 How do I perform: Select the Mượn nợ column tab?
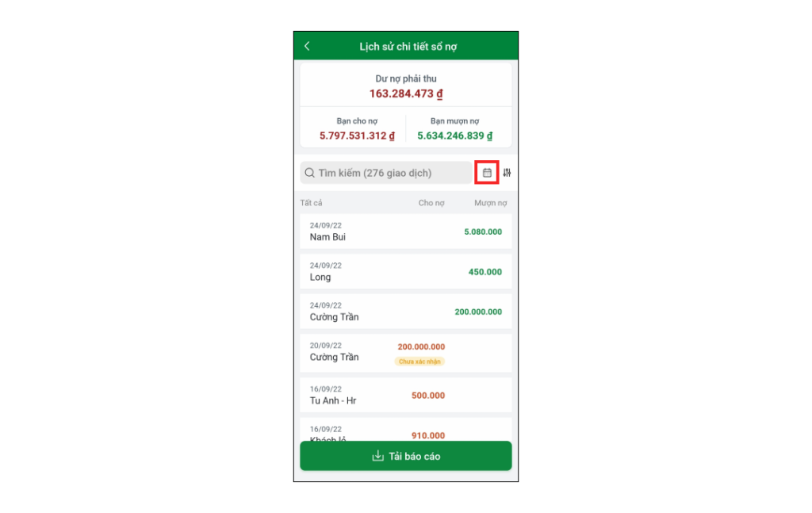[490, 203]
